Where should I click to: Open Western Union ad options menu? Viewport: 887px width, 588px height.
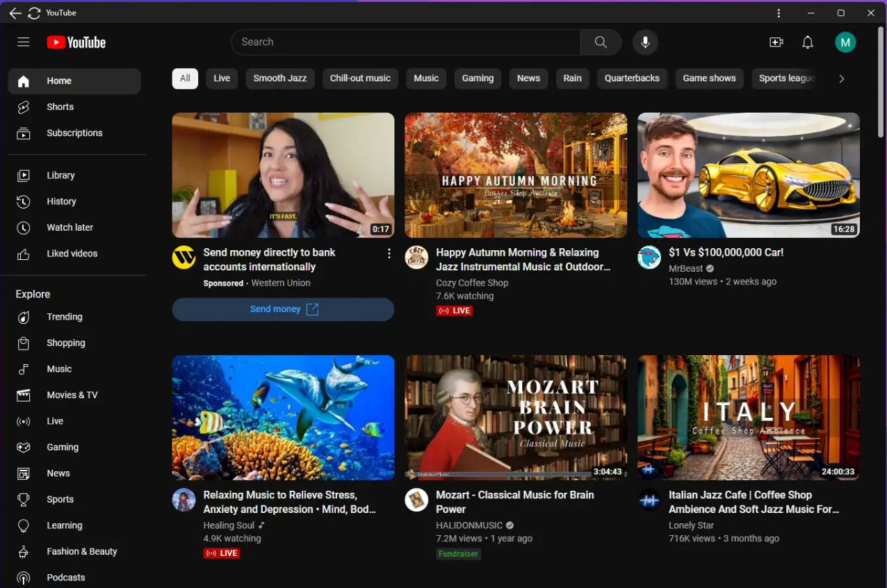click(389, 254)
